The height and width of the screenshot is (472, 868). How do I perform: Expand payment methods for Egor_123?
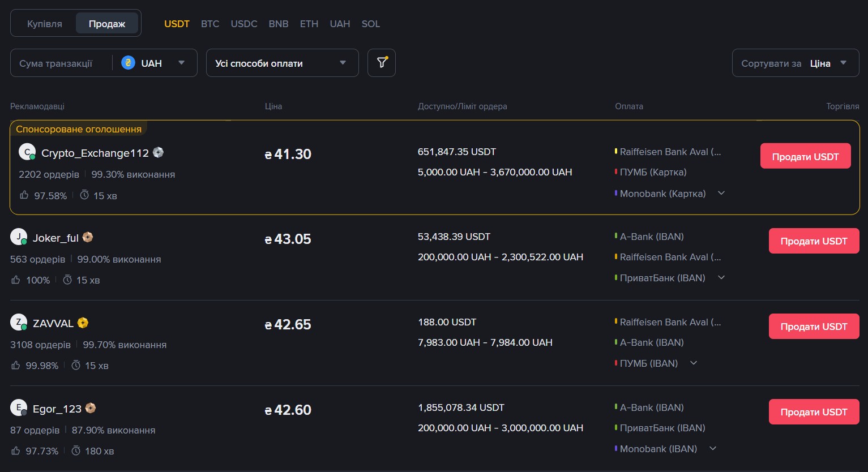(713, 448)
